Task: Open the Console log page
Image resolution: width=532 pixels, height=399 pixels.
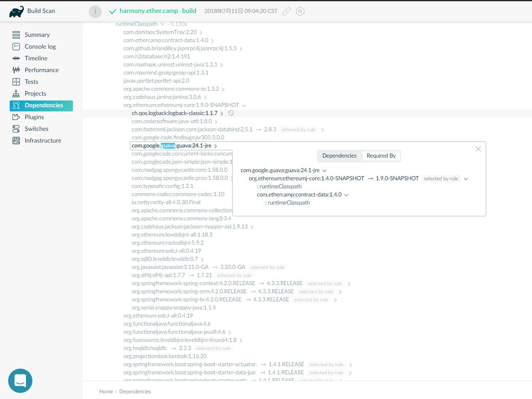Action: [x=40, y=47]
